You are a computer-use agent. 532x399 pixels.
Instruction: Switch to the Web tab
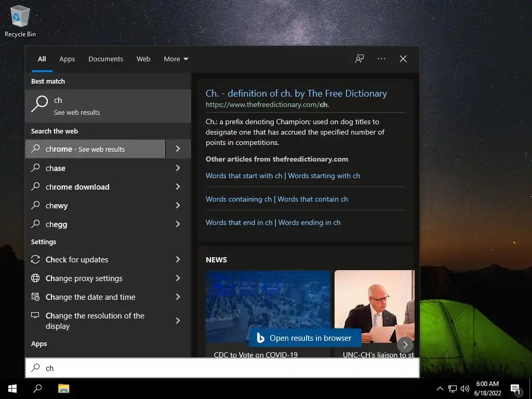[x=143, y=59]
